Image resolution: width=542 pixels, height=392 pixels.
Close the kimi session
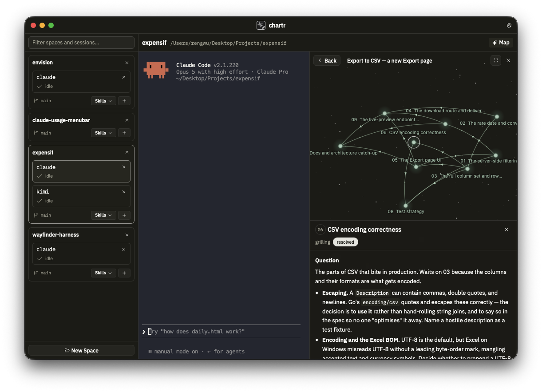[x=124, y=192]
